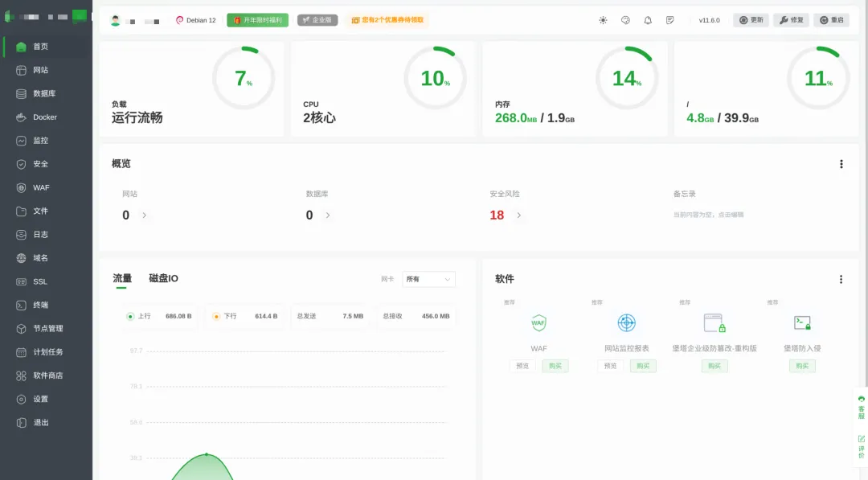
Task: Open the 软件 panel three-dot menu
Action: (841, 280)
